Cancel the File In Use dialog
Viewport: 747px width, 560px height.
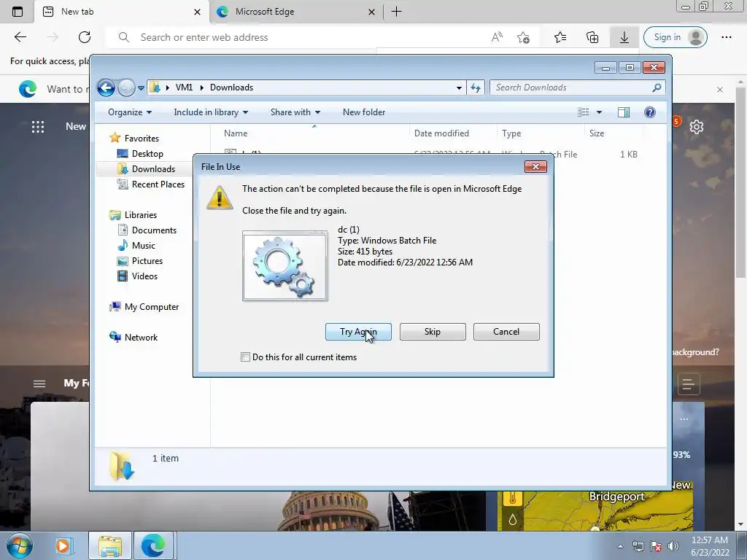(506, 332)
